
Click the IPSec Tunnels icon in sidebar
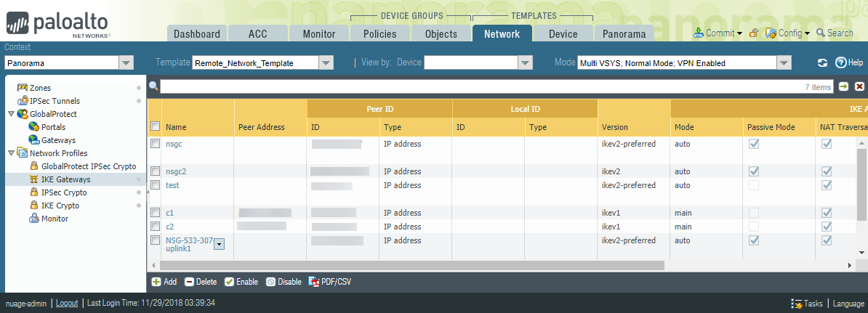pos(23,101)
